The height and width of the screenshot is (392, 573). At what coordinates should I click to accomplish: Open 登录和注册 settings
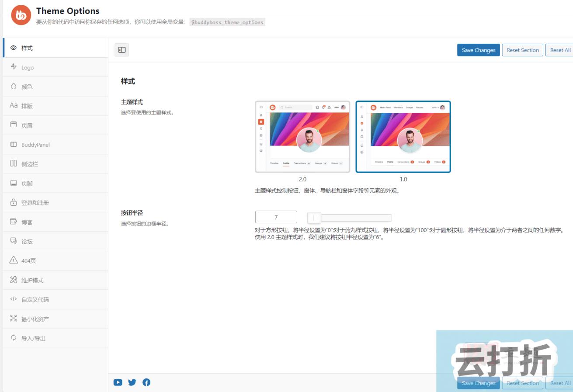tap(56, 202)
